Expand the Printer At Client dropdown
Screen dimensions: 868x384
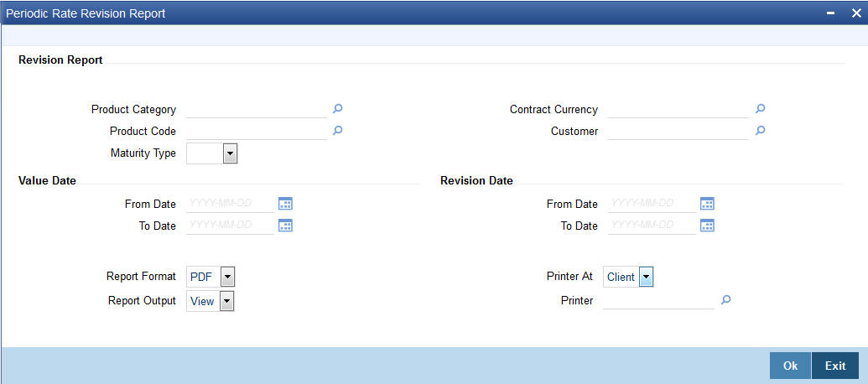[646, 277]
